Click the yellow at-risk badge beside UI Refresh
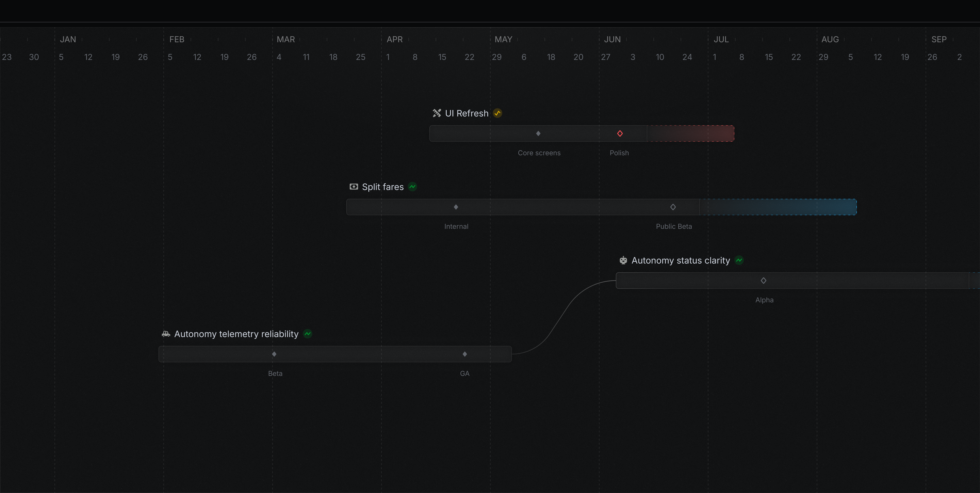This screenshot has width=980, height=493. 497,113
